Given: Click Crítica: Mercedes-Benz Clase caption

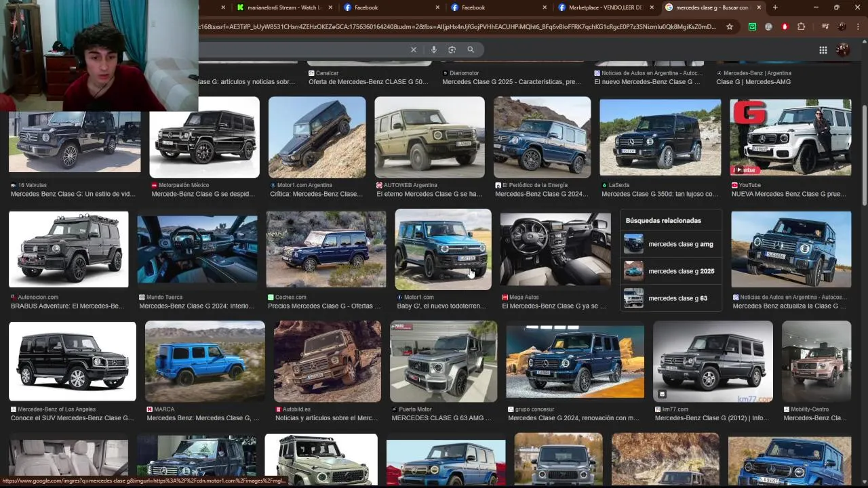Looking at the screenshot, I should [x=317, y=194].
